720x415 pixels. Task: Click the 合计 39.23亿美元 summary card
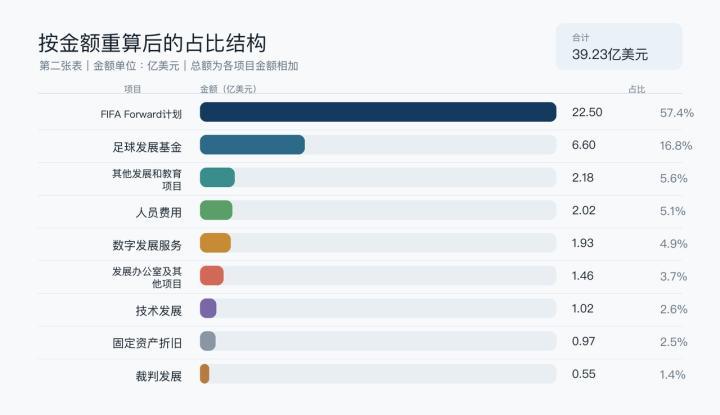(619, 47)
